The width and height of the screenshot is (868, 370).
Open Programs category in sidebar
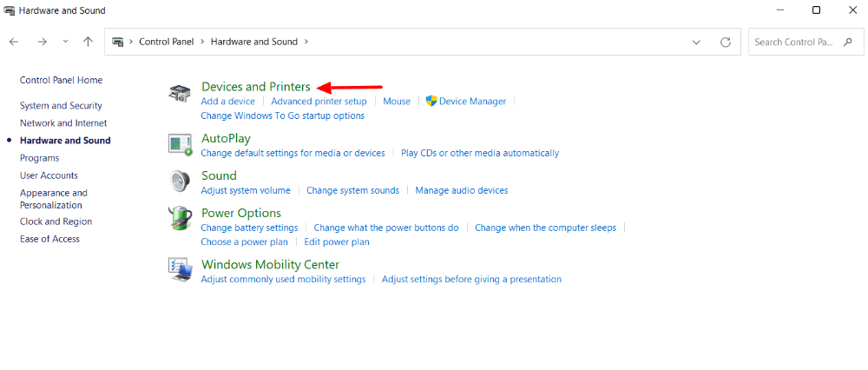click(x=39, y=158)
